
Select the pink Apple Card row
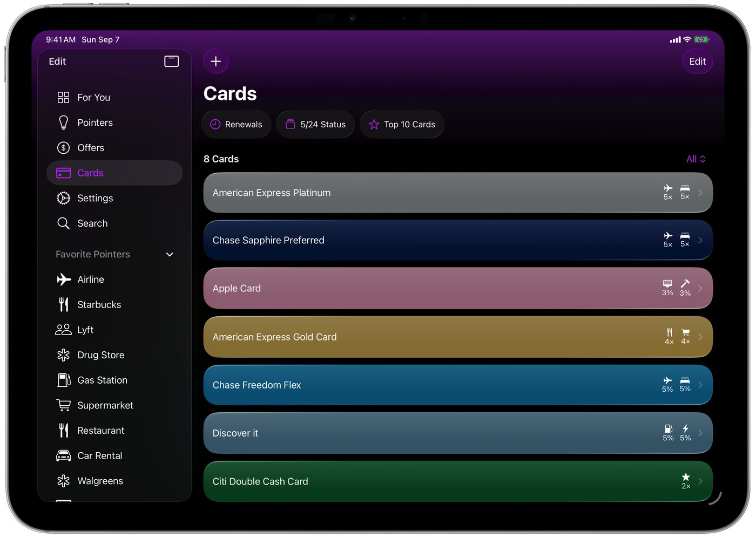(x=432, y=288)
